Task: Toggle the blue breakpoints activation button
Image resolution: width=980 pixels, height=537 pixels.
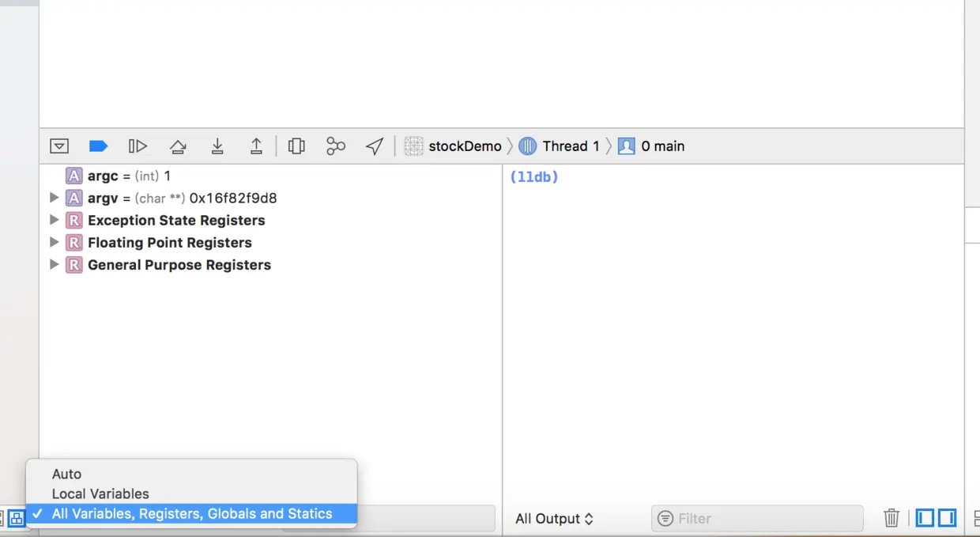Action: (98, 146)
